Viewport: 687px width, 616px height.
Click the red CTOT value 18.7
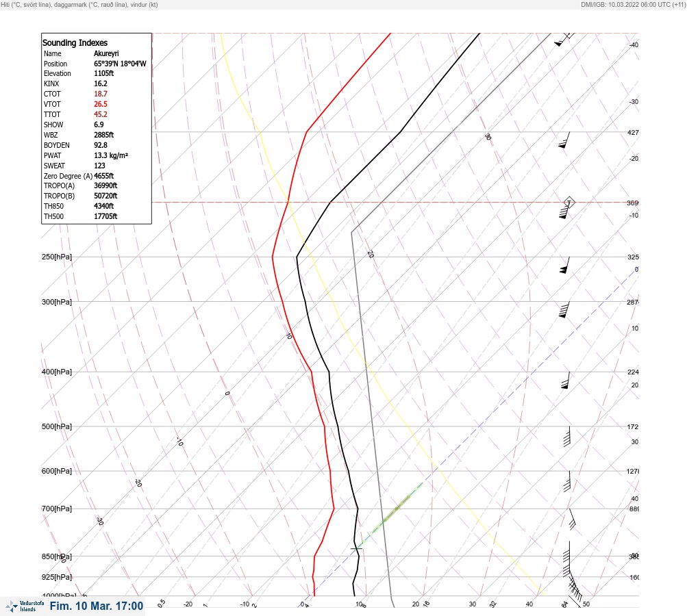coord(100,94)
